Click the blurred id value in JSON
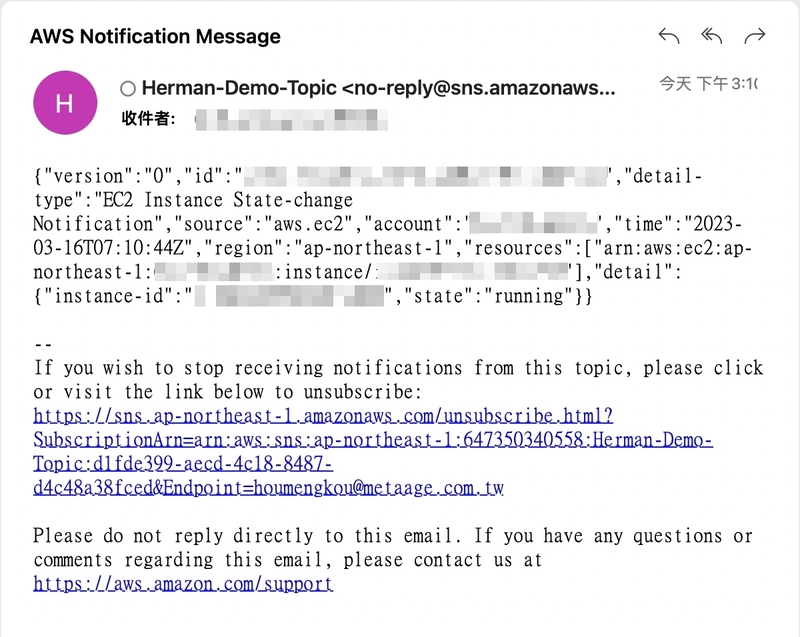800x637 pixels. (x=427, y=176)
